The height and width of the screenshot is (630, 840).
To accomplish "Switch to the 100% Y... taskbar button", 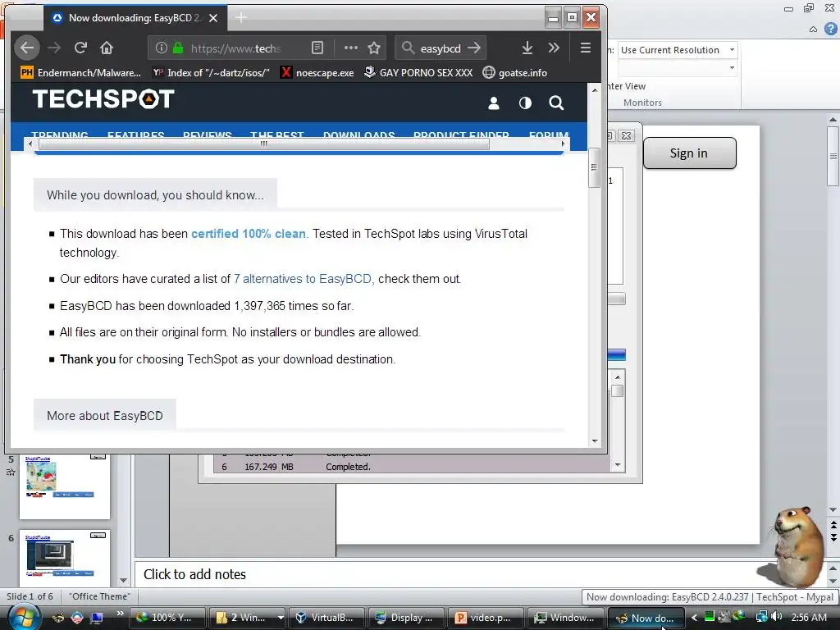I will 167,618.
